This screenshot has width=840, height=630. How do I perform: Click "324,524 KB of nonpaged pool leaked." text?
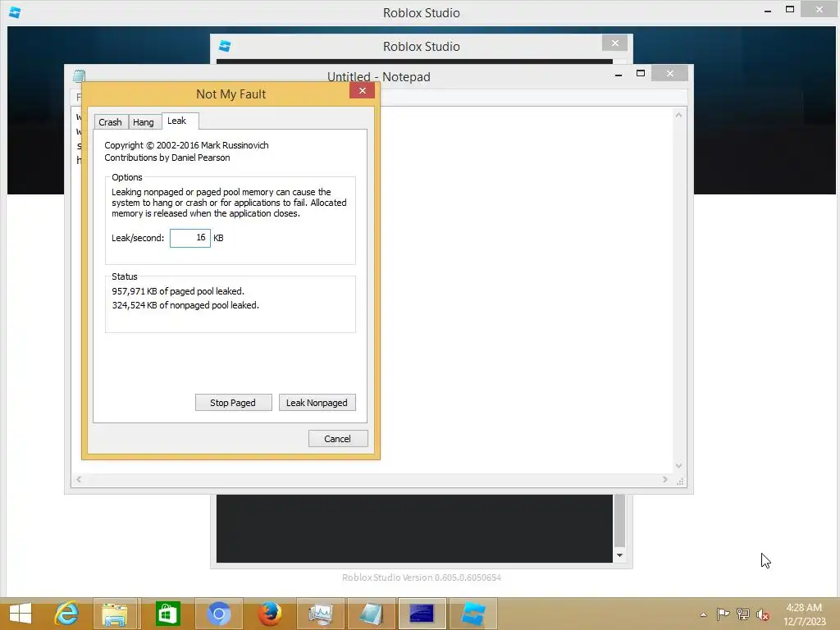pos(185,305)
